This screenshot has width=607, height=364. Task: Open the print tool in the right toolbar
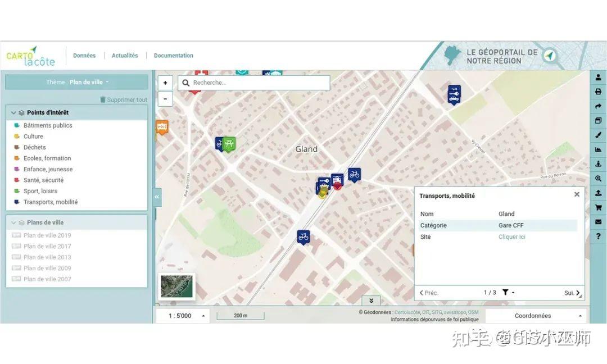[x=598, y=91]
